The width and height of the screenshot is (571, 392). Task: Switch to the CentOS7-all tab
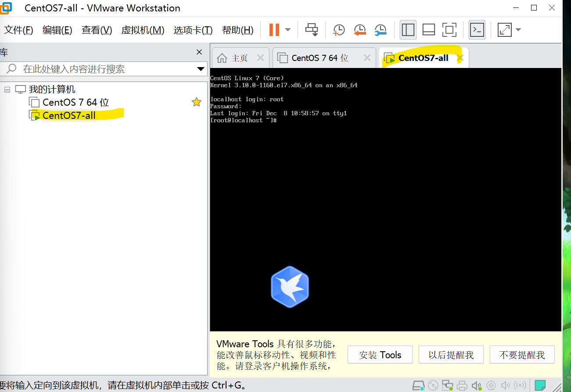424,58
